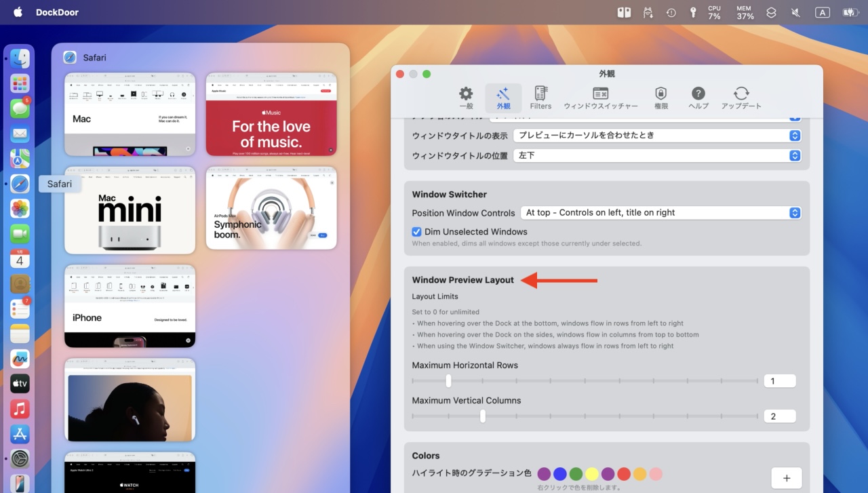The width and height of the screenshot is (868, 493).
Task: Open the ウィンドウスイッチャー tab
Action: (601, 98)
